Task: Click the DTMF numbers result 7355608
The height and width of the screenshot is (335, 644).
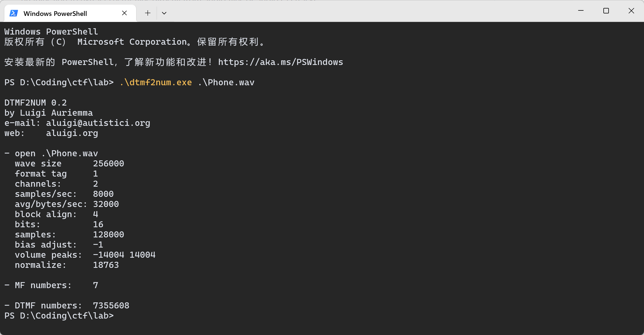Action: (111, 305)
